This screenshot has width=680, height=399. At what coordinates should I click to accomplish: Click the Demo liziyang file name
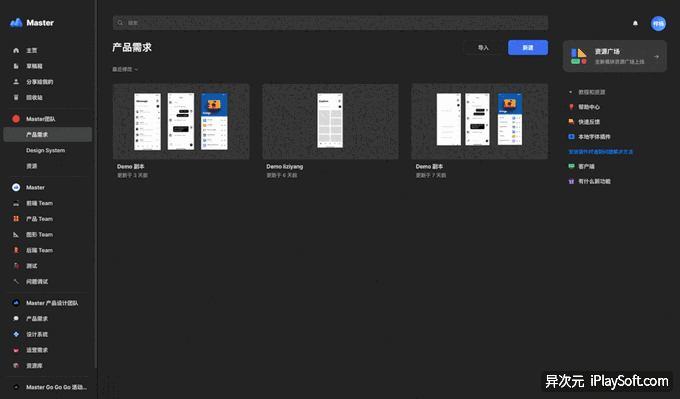[x=284, y=167]
